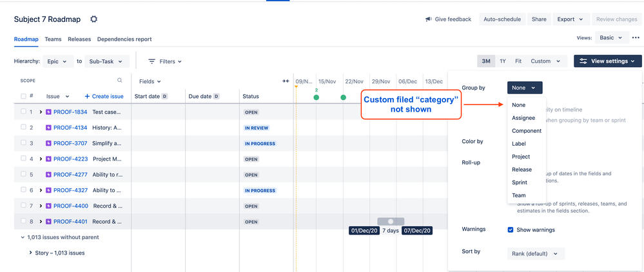Select checkbox for row 2 PROOF-4134
Viewport: 644px width, 272px height.
click(23, 128)
